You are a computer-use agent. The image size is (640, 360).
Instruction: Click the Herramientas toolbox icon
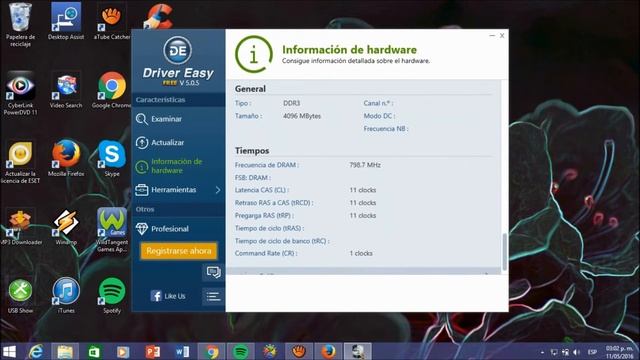tap(142, 190)
